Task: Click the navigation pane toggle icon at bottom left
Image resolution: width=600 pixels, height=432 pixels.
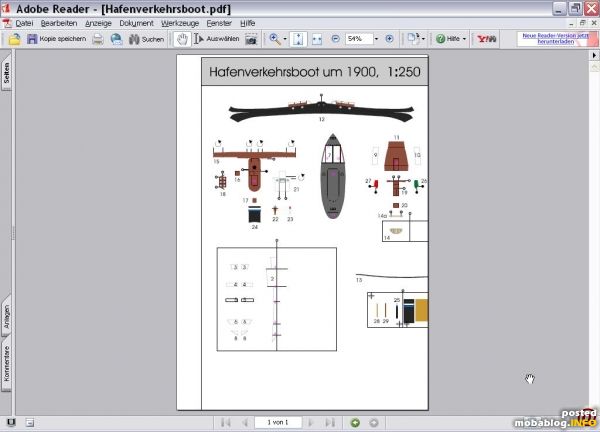Action: click(11, 422)
